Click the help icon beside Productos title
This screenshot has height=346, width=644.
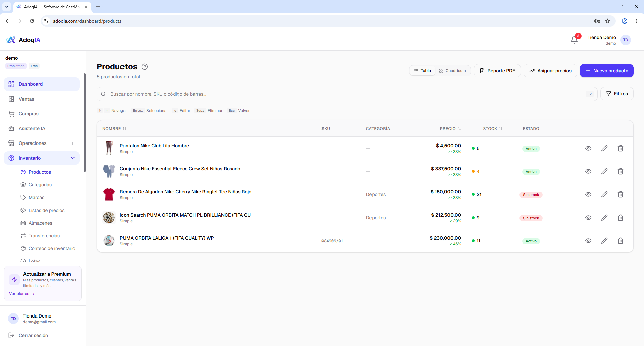(145, 67)
